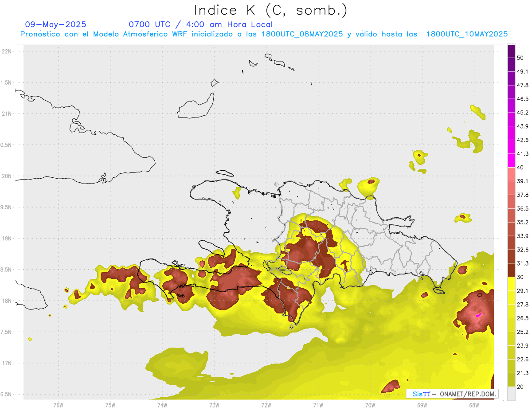Click the "Indice K (C, somb.)" title
This screenshot has width=532, height=411.
coord(270,10)
